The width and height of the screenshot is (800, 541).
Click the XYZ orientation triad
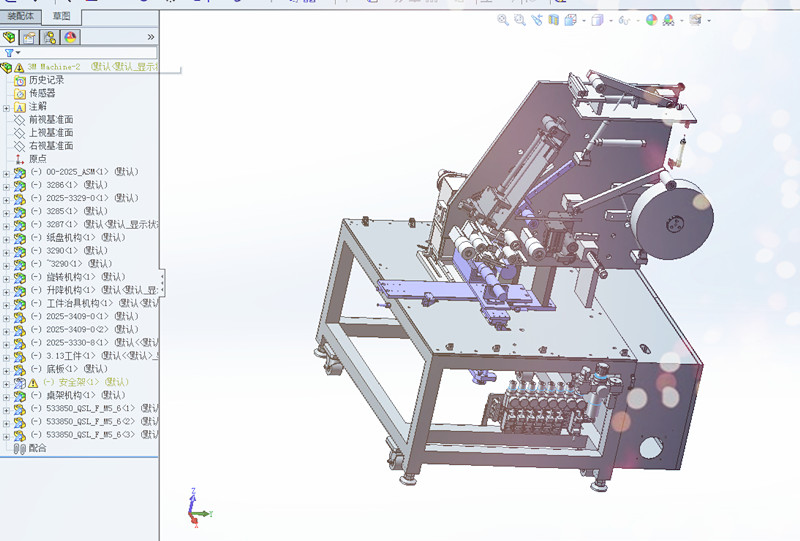(198, 507)
